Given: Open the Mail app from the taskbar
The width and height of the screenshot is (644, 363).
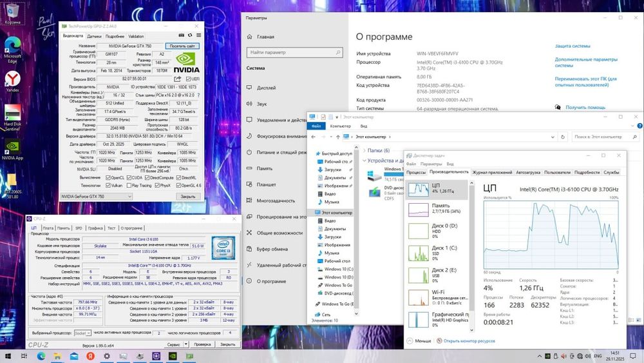Looking at the screenshot, I should (x=74, y=356).
